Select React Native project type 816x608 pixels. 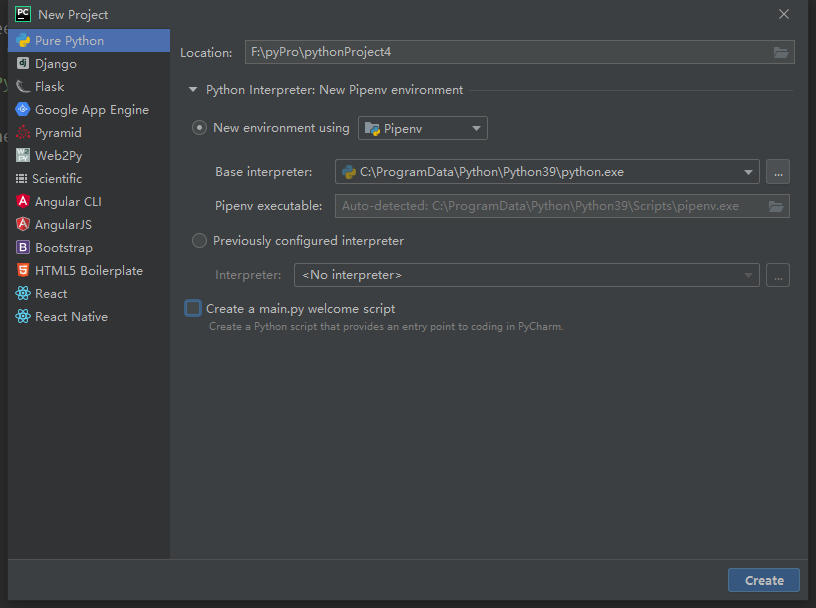(x=89, y=316)
